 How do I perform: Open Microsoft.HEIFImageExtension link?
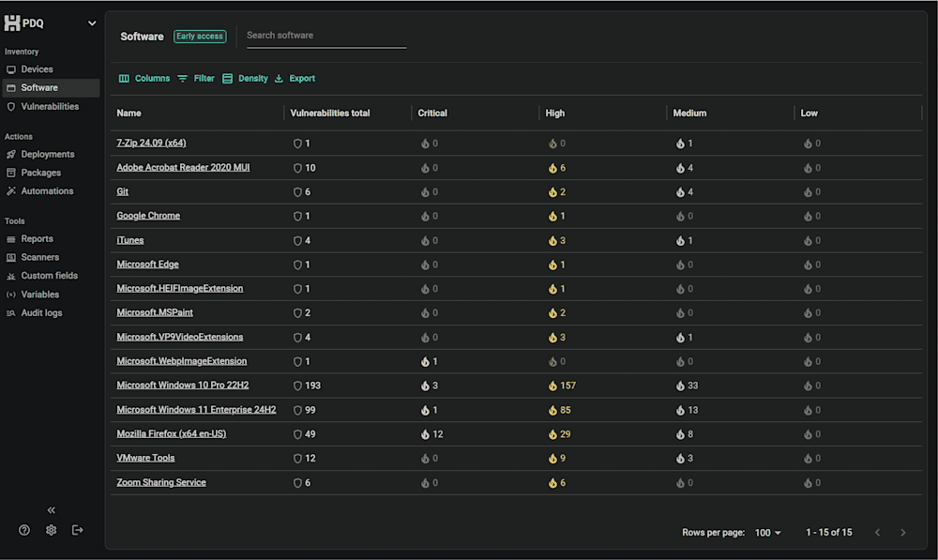tap(179, 288)
